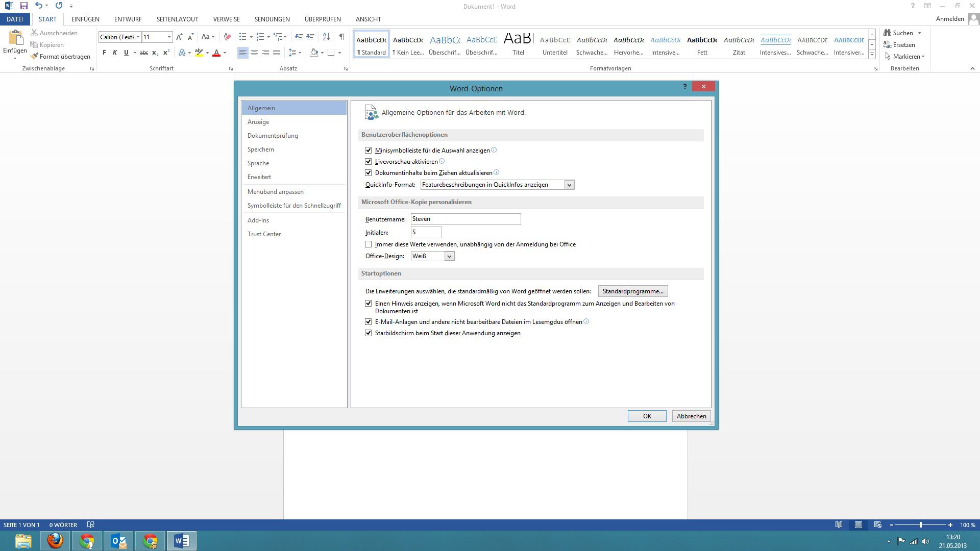The width and height of the screenshot is (980, 551).
Task: Open the QuickInfo-Format dropdown
Action: click(569, 184)
